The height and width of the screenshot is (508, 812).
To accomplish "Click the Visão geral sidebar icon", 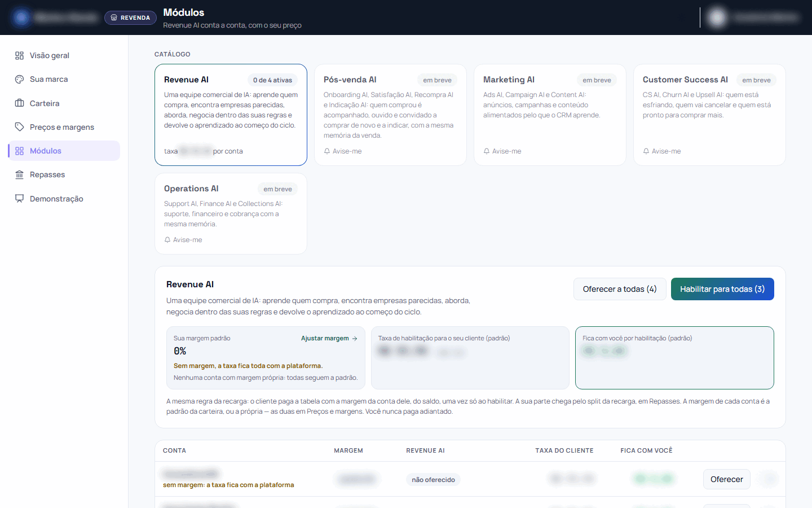I will [19, 55].
